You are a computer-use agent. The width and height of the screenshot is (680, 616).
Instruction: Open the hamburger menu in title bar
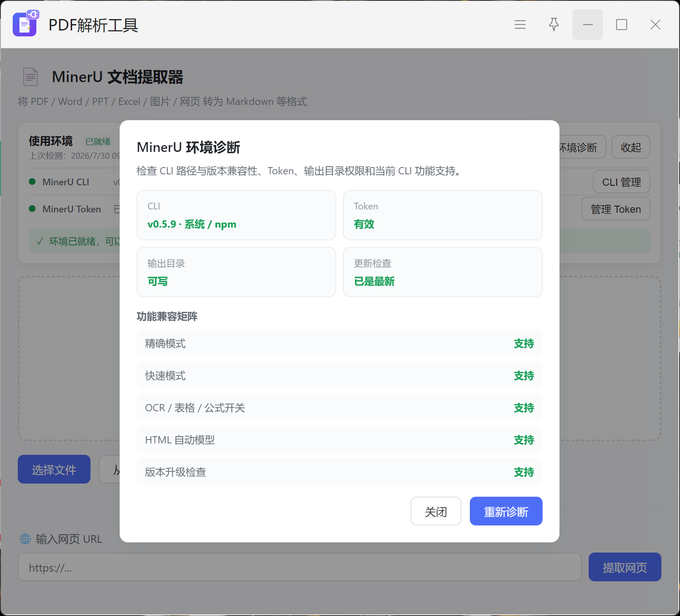(x=520, y=25)
